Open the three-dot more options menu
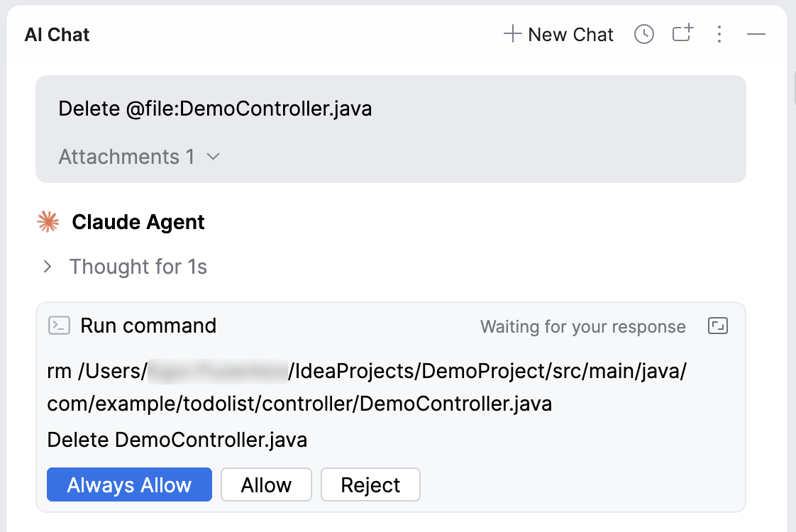Image resolution: width=796 pixels, height=532 pixels. point(719,35)
